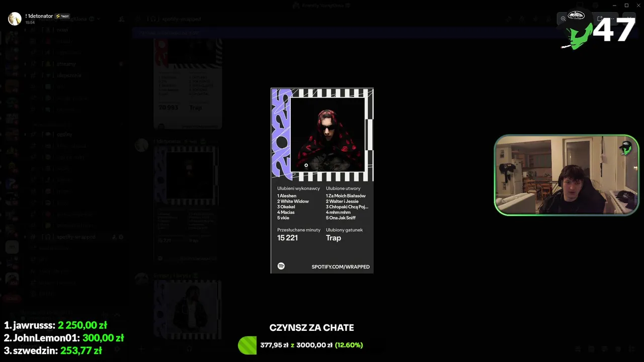Click donor entry 'JohnLemon01: 300,00 zł'
644x362 pixels.
64,338
